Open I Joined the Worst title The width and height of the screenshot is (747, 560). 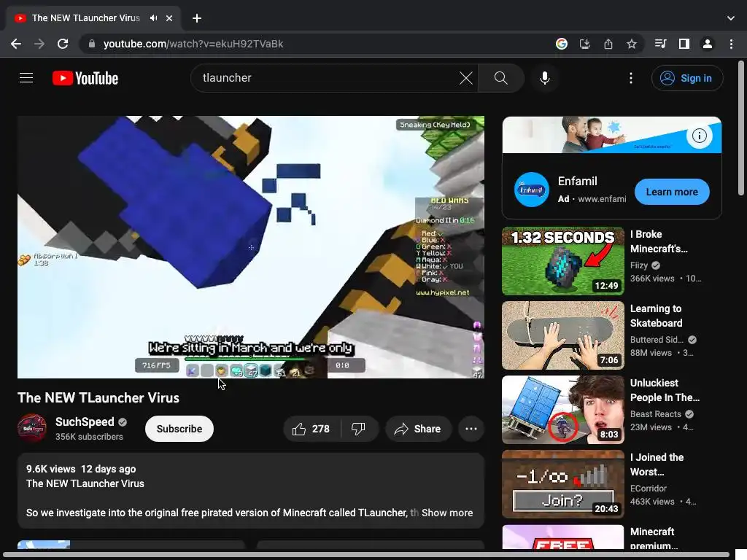coord(657,464)
